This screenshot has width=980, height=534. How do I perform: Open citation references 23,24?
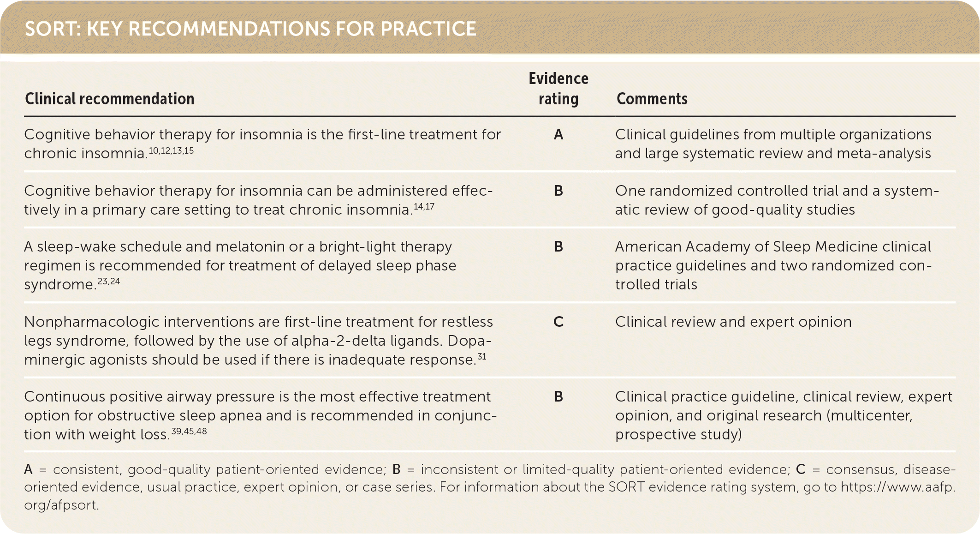pos(109,282)
